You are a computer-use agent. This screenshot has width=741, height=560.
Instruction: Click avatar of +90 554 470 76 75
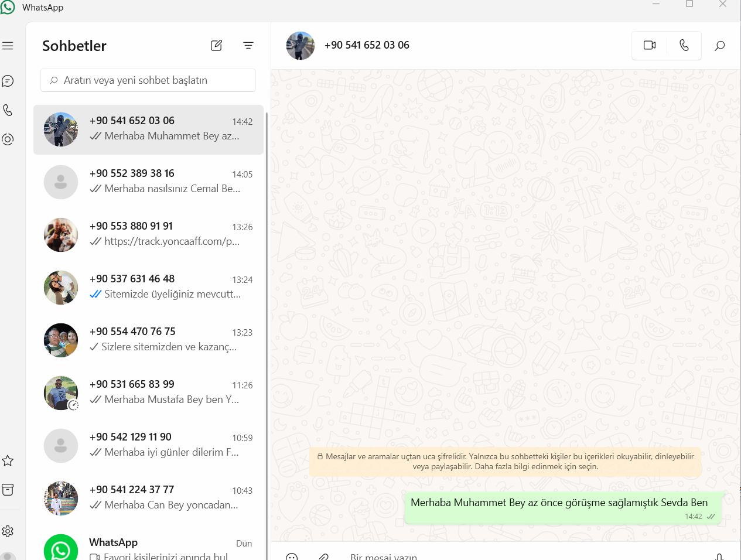tap(61, 340)
